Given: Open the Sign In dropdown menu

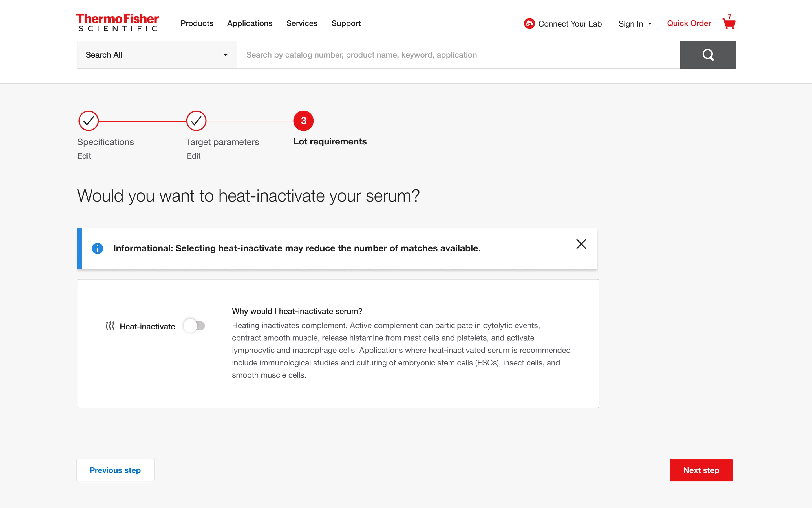Looking at the screenshot, I should pyautogui.click(x=635, y=24).
